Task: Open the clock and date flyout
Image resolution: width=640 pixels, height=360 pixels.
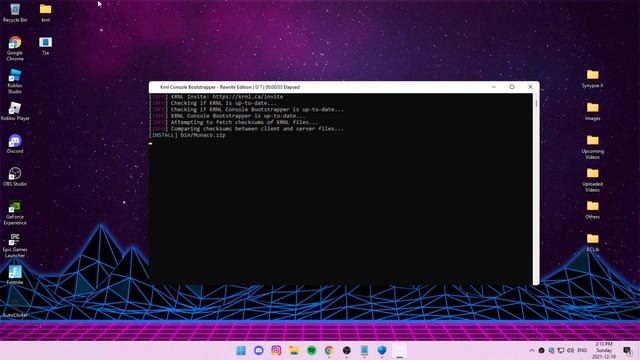Action: point(604,350)
